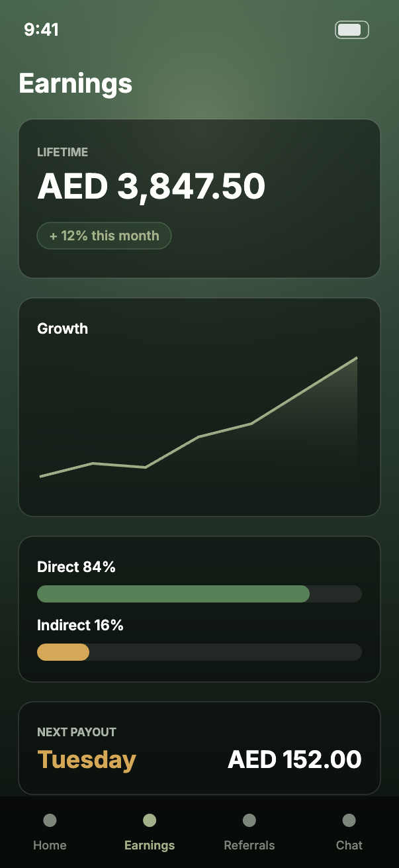Tap the Referrals tab icon dot
This screenshot has width=399, height=868.
(249, 820)
